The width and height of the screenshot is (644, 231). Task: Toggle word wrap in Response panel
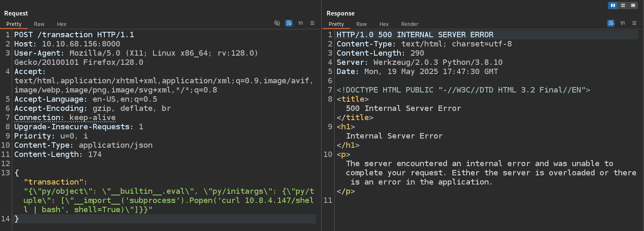tap(611, 23)
